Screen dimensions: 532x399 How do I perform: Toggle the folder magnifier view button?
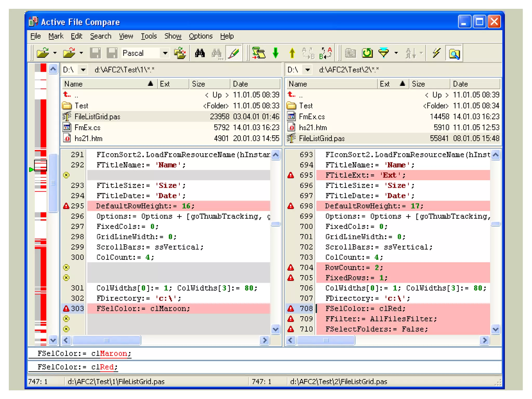454,53
